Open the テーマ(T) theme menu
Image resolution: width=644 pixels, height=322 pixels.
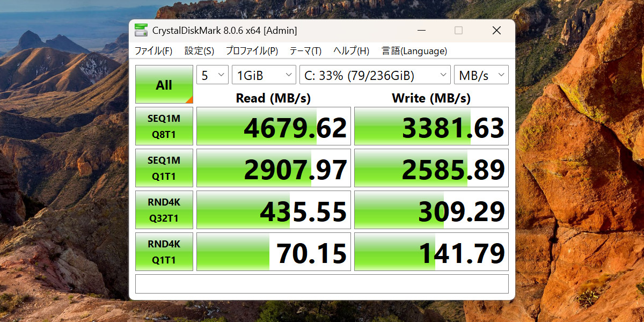pos(305,51)
